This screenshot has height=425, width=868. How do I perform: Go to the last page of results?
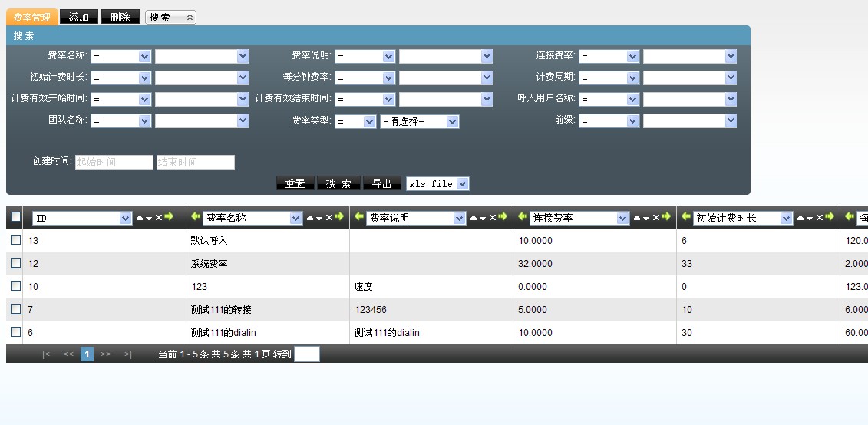tap(127, 354)
